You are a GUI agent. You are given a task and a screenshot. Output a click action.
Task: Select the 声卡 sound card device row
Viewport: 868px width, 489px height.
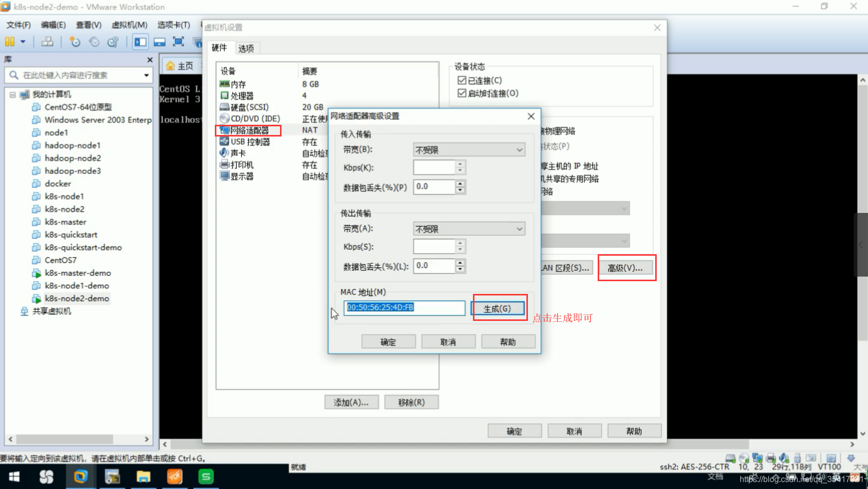click(x=274, y=153)
